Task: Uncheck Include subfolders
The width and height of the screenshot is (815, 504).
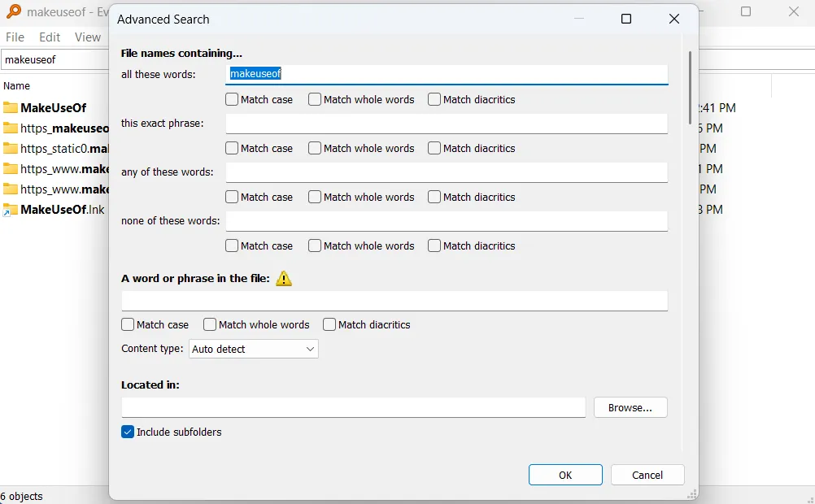Action: tap(128, 432)
